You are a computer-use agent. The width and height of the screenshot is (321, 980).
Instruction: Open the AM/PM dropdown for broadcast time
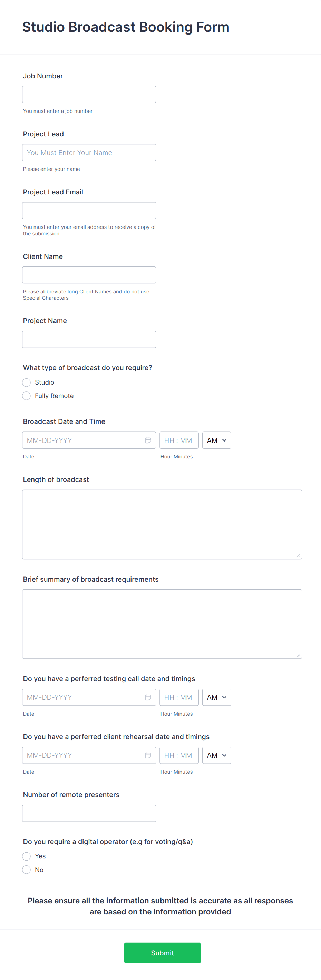pos(216,440)
